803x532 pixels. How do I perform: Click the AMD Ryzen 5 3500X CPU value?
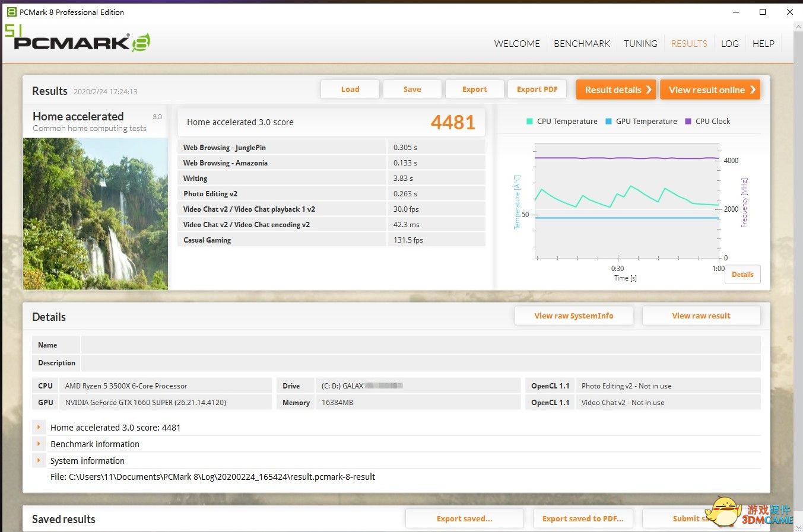click(126, 386)
